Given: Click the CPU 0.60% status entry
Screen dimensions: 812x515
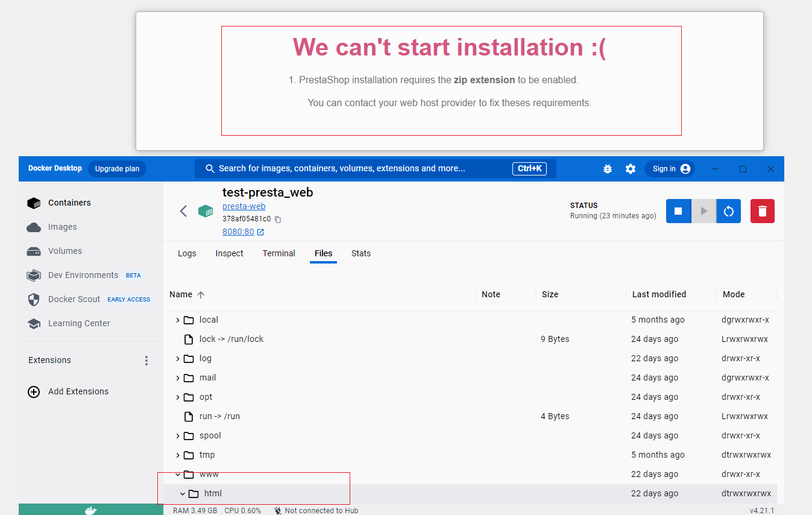Looking at the screenshot, I should point(242,511).
